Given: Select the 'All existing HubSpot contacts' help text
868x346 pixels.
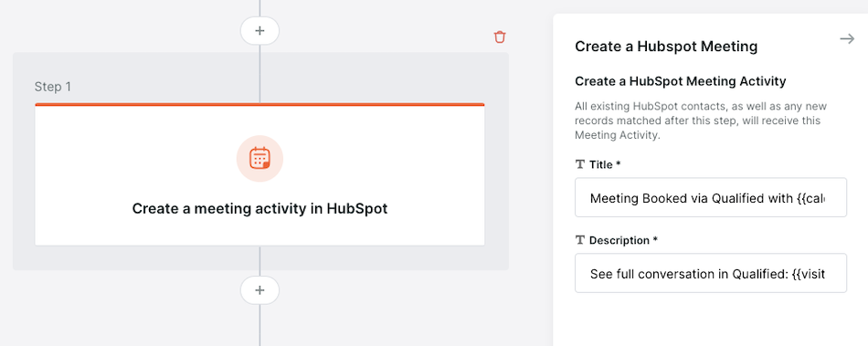Looking at the screenshot, I should point(701,121).
